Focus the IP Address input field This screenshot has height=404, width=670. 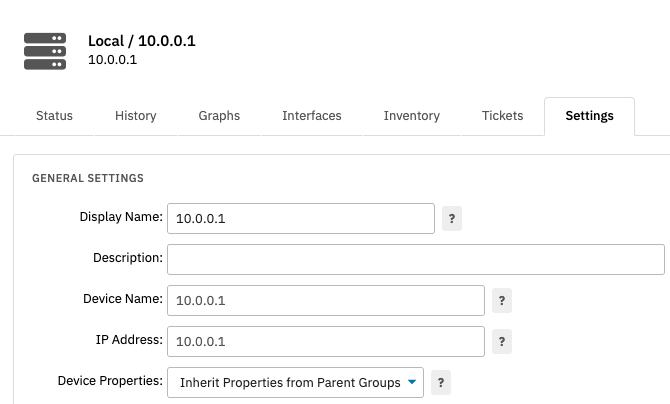[x=325, y=341]
